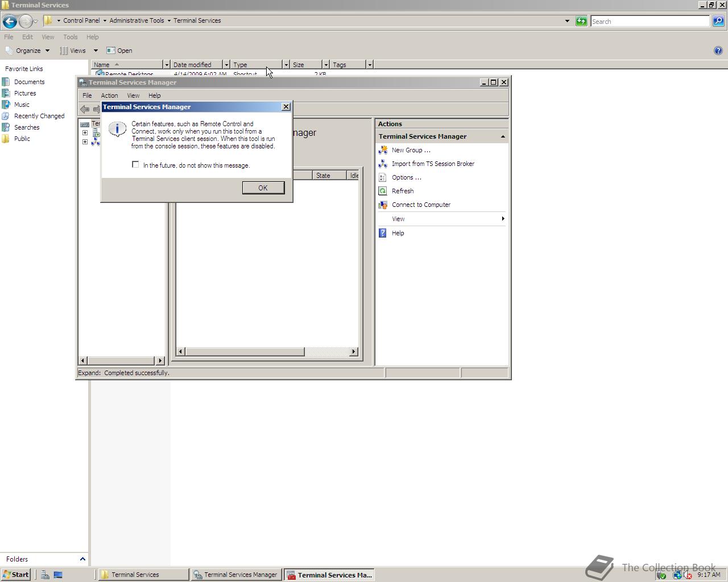728x582 pixels.
Task: Click the Explorer forward navigation button
Action: 25,22
